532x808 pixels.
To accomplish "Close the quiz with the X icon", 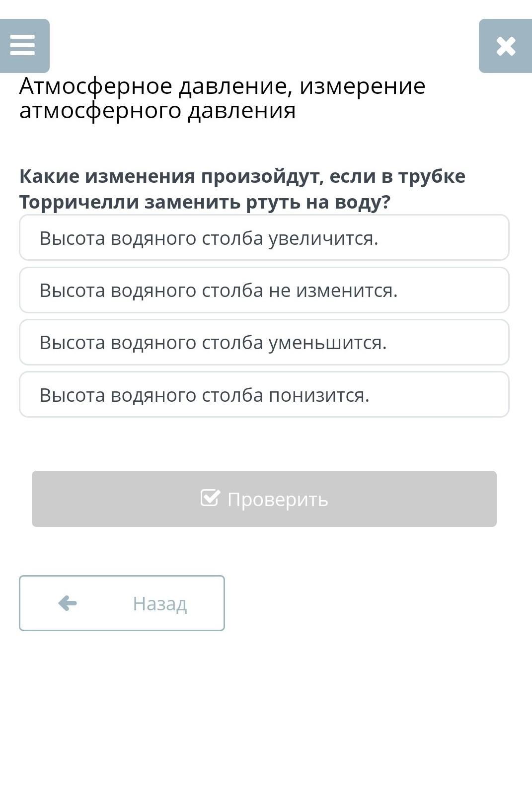I will tap(505, 46).
